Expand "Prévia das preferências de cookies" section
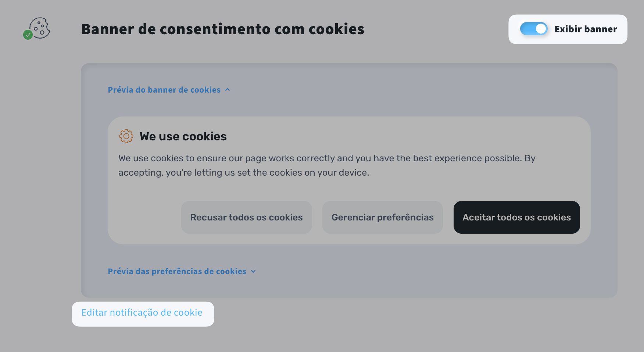 177,272
